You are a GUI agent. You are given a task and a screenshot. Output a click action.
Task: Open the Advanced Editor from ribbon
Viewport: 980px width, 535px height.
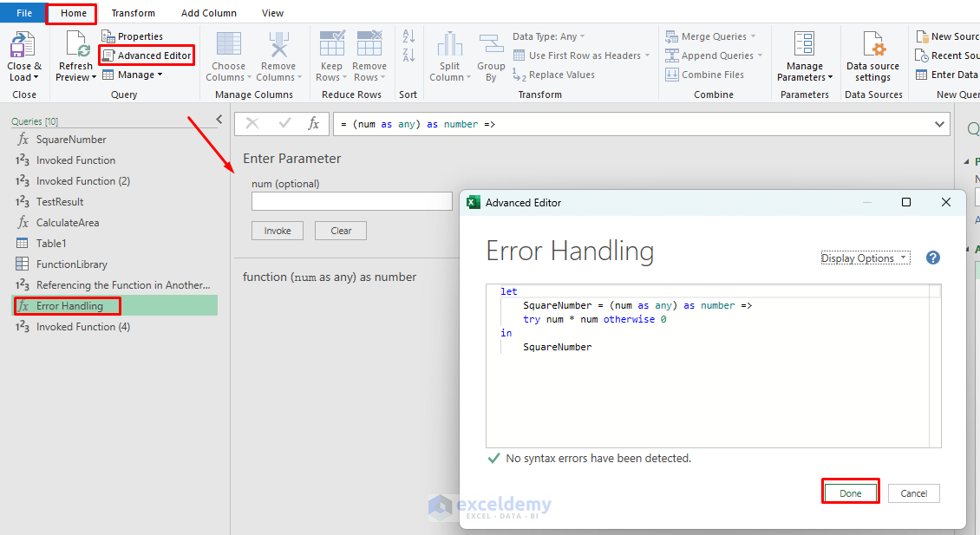pos(147,55)
